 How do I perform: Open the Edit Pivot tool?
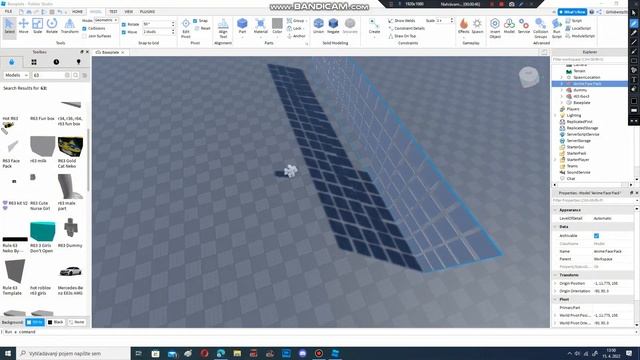point(186,29)
